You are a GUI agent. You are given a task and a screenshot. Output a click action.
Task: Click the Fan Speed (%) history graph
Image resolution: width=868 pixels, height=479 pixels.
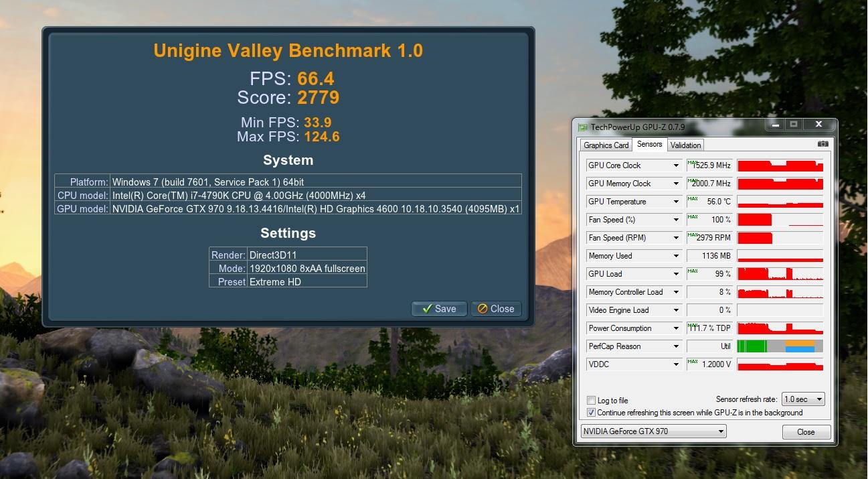tap(780, 220)
